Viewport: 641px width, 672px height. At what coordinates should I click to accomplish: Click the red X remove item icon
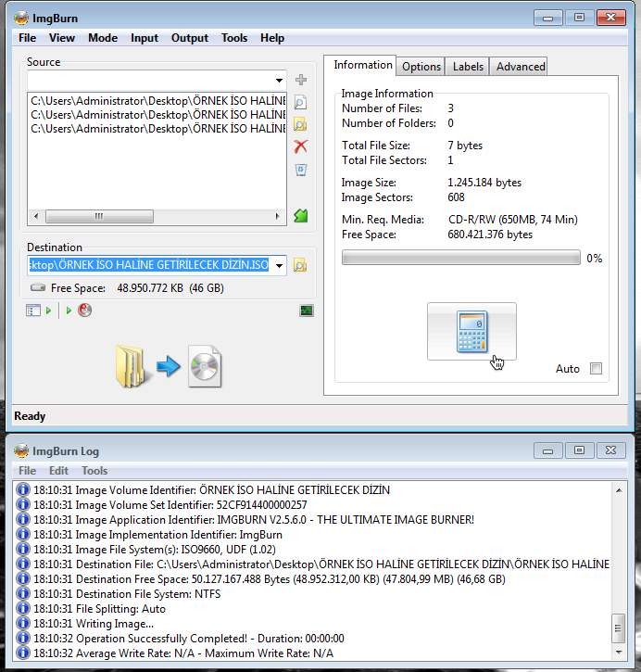coord(301,146)
